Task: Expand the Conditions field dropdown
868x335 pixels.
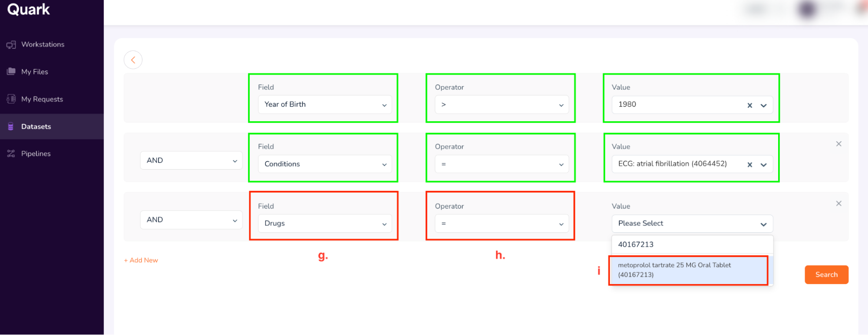Action: click(x=325, y=164)
